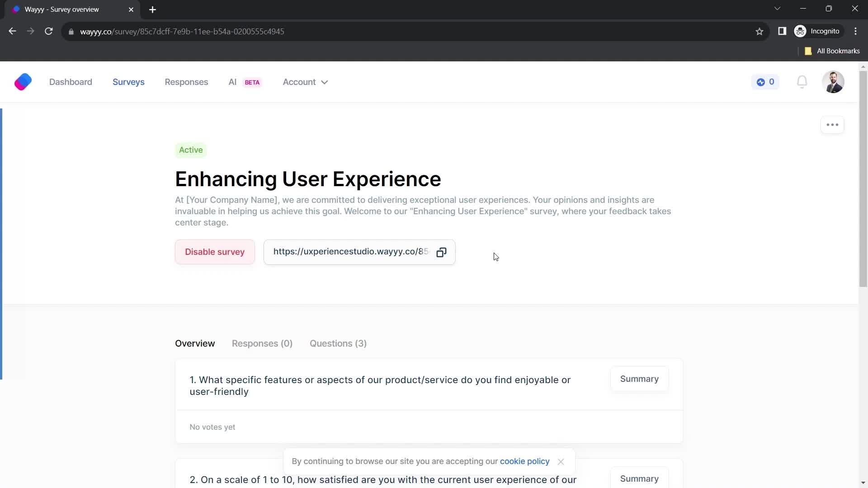Go to Dashboard
The width and height of the screenshot is (868, 488).
click(x=71, y=82)
